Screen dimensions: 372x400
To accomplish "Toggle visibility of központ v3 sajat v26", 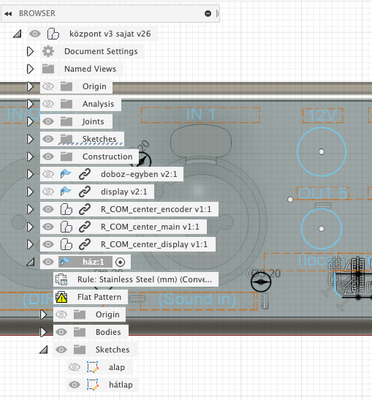I will [35, 34].
